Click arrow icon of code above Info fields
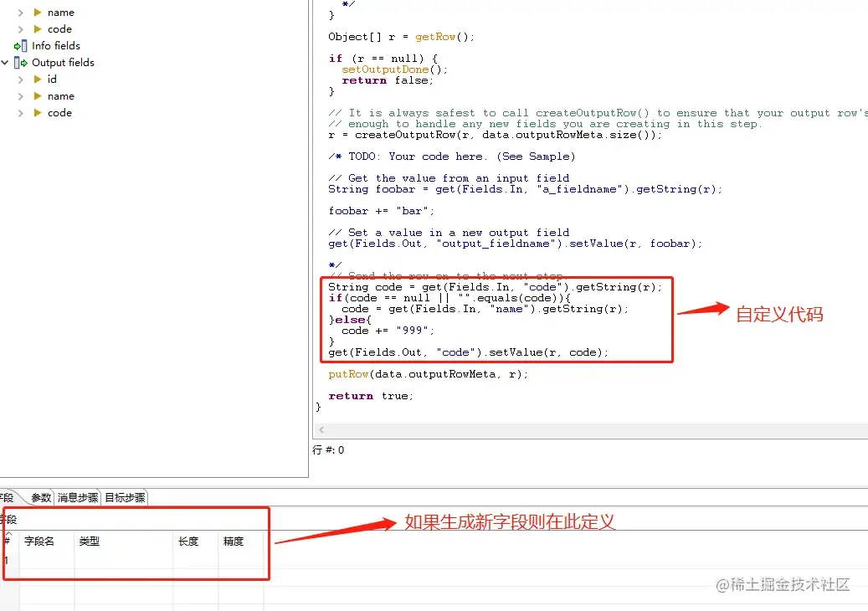This screenshot has width=868, height=611. click(38, 28)
